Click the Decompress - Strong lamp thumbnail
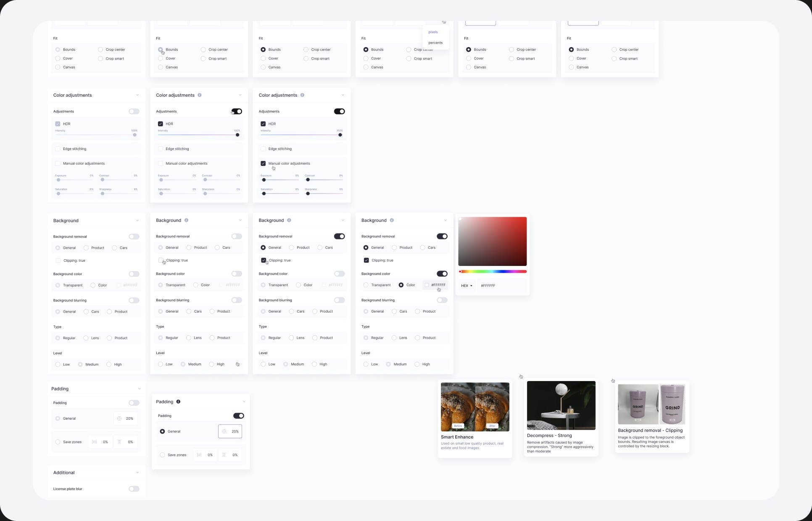Image resolution: width=812 pixels, height=521 pixels. pos(561,405)
